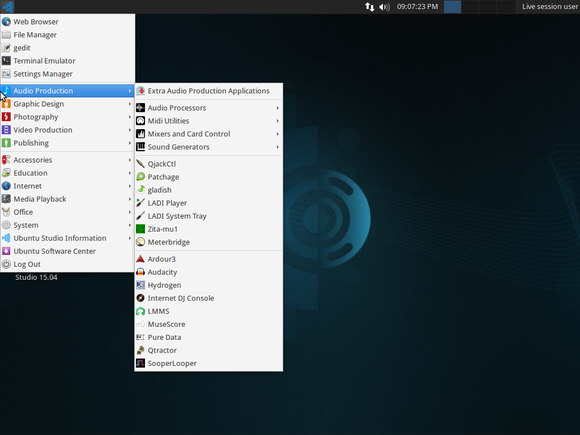Viewport: 580px width, 435px height.
Task: Open Extra Audio Production Applications entry
Action: click(x=209, y=91)
